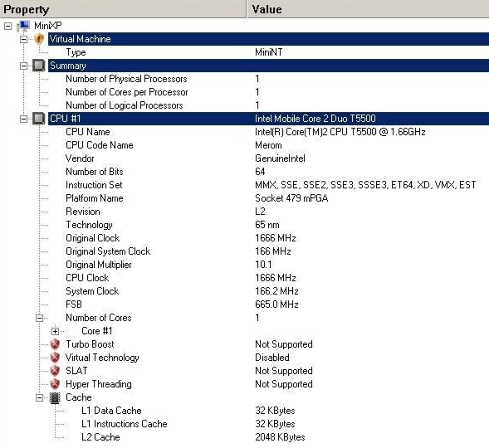
Task: Click the SLAT red shield icon
Action: (x=55, y=371)
